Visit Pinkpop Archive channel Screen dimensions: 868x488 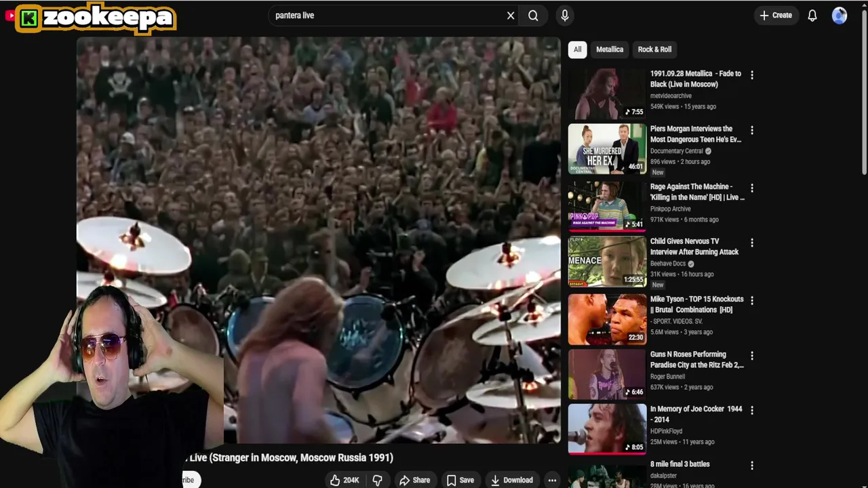(670, 209)
